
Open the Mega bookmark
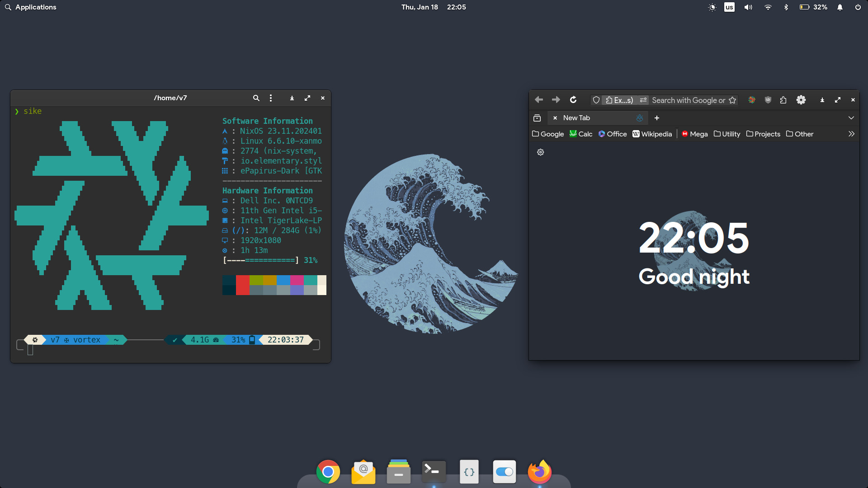(x=694, y=134)
